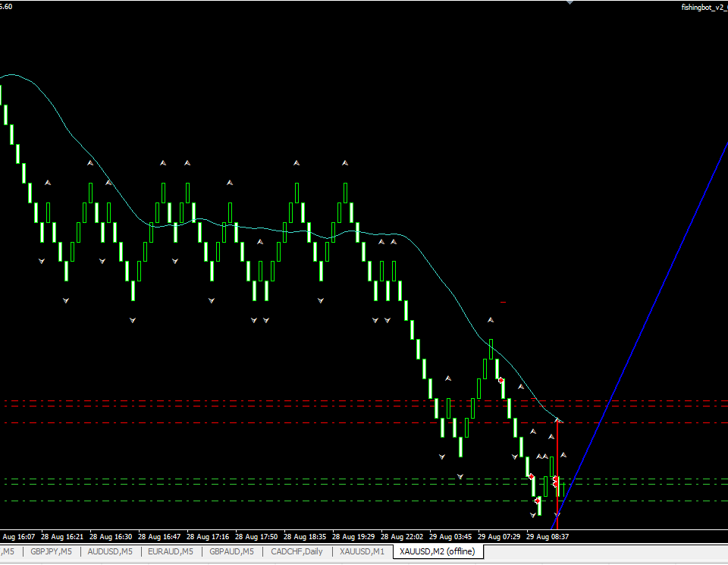Click the 28 Aug 18:35 time label
Screen dimensions: 728x565
pyautogui.click(x=305, y=537)
